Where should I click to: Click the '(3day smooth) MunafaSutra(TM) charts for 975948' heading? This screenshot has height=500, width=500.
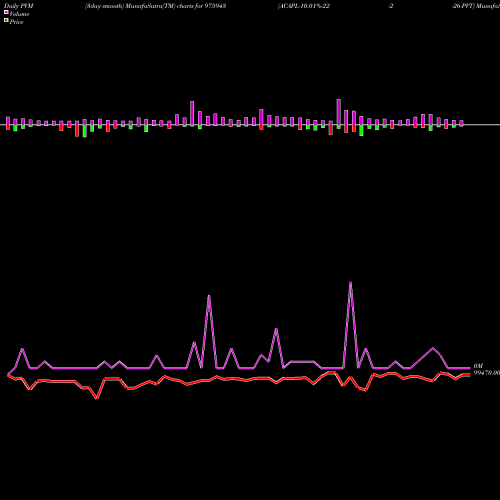point(155,6)
